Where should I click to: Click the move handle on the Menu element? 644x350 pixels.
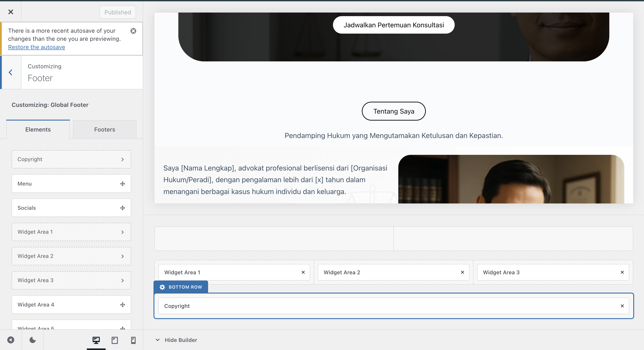point(122,184)
